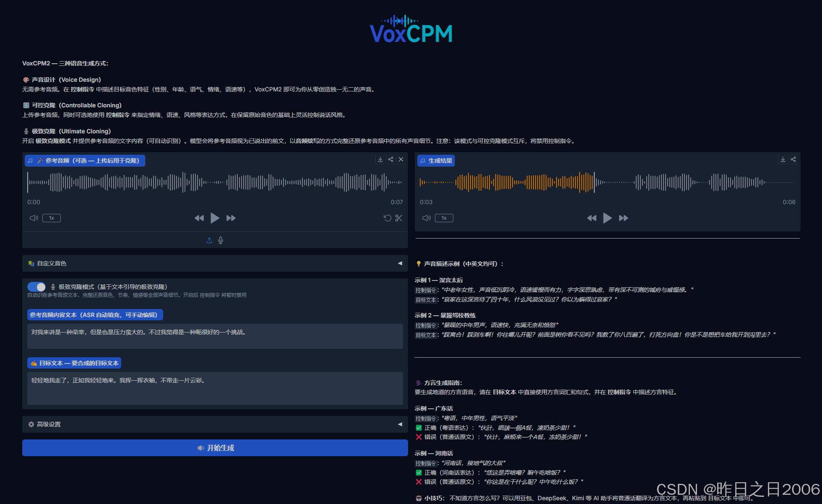This screenshot has width=822, height=504.
Task: Click into the 目标文本 text box
Action: (215, 388)
